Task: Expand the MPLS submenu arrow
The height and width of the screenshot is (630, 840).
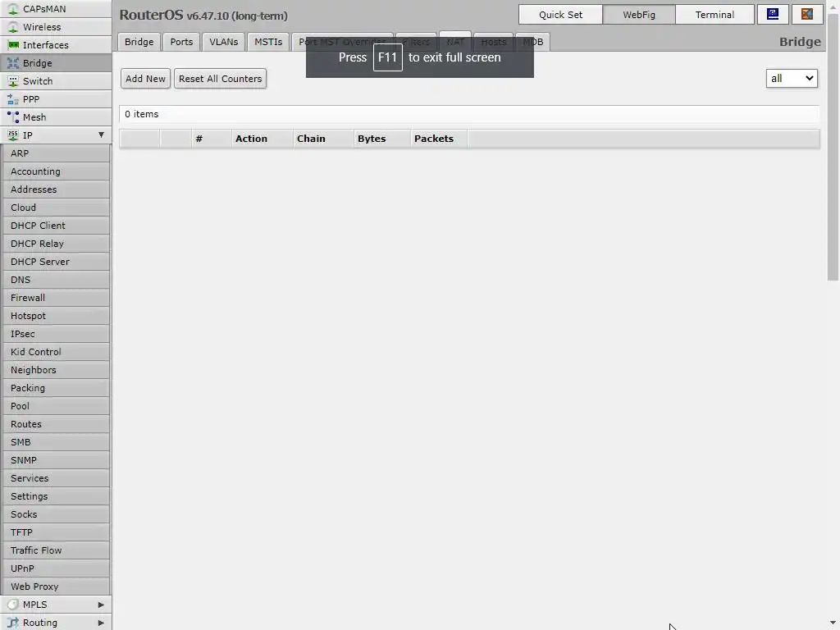Action: 101,605
